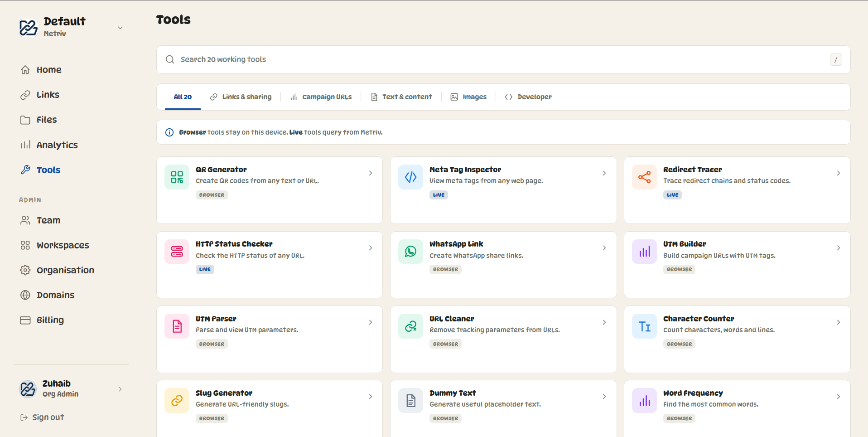Click 'Generate URL-friendly slugs.' description
868x437 pixels.
click(242, 404)
